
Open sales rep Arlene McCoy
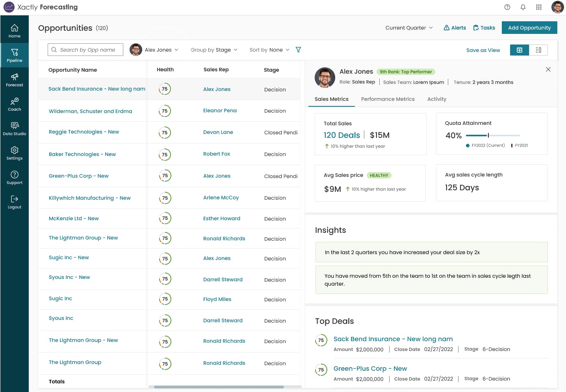tap(221, 197)
